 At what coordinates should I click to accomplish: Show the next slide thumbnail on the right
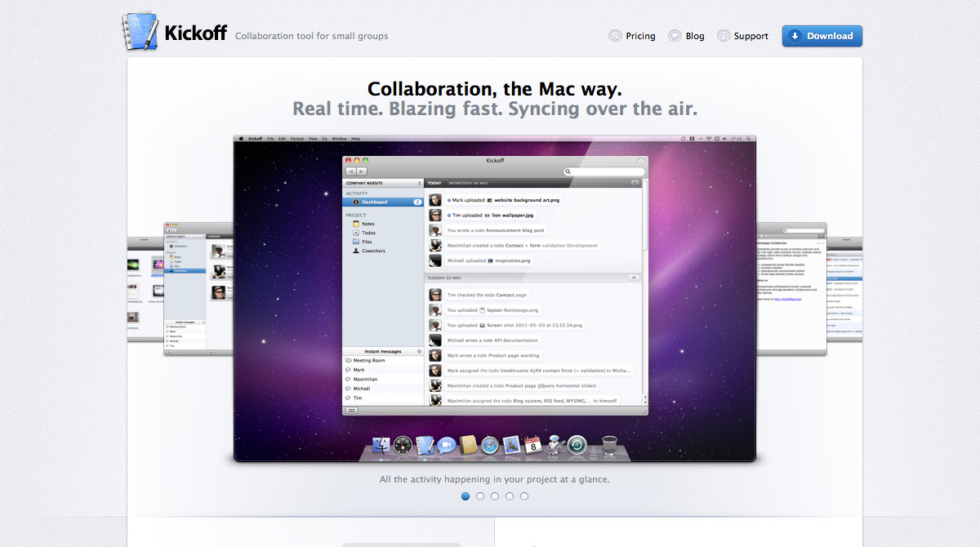(791, 288)
